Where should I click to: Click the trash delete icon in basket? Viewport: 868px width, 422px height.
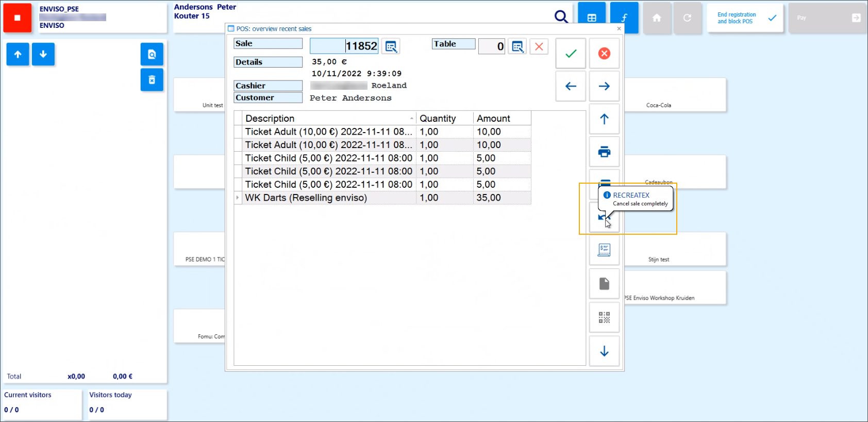pyautogui.click(x=152, y=80)
